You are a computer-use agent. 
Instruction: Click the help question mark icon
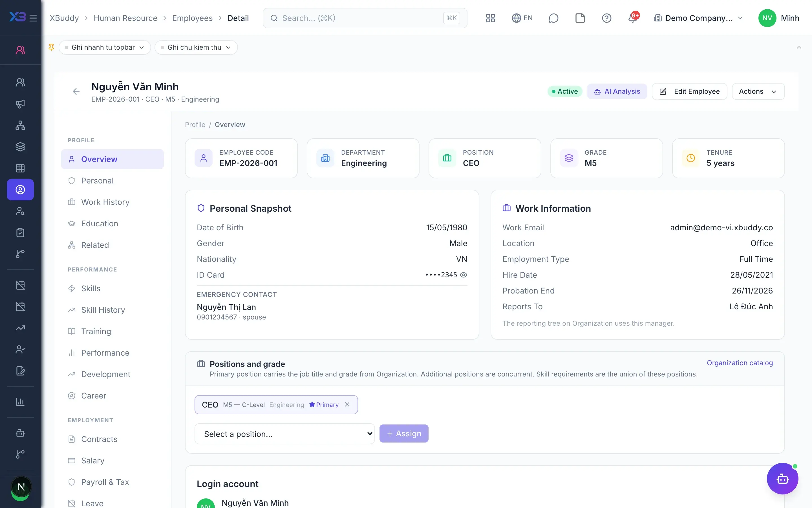[x=606, y=18]
